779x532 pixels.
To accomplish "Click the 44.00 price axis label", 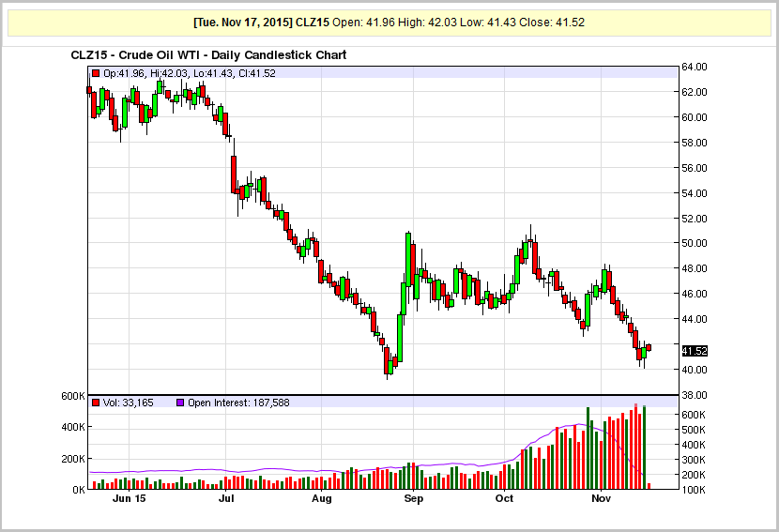I will click(694, 319).
